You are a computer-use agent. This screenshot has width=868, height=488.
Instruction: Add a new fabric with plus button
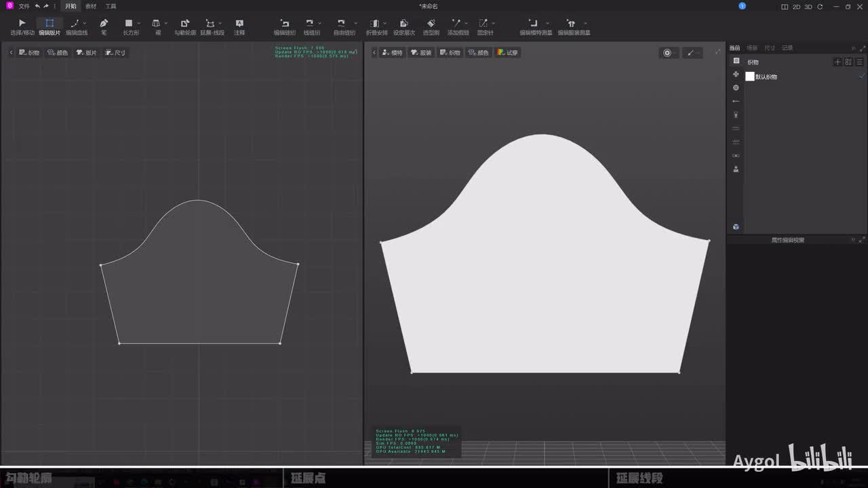(837, 62)
